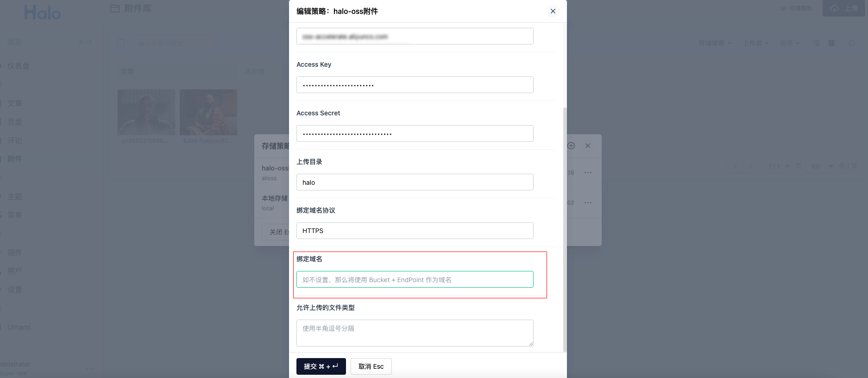Open the second attachment thumbnail 63a5-fypyuvc97
The height and width of the screenshot is (378, 868).
(208, 112)
